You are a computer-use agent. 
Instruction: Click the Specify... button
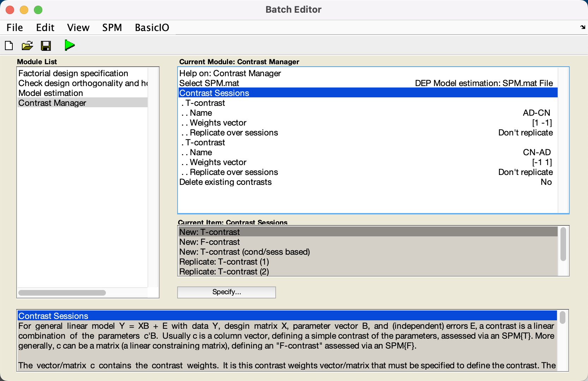coord(227,292)
